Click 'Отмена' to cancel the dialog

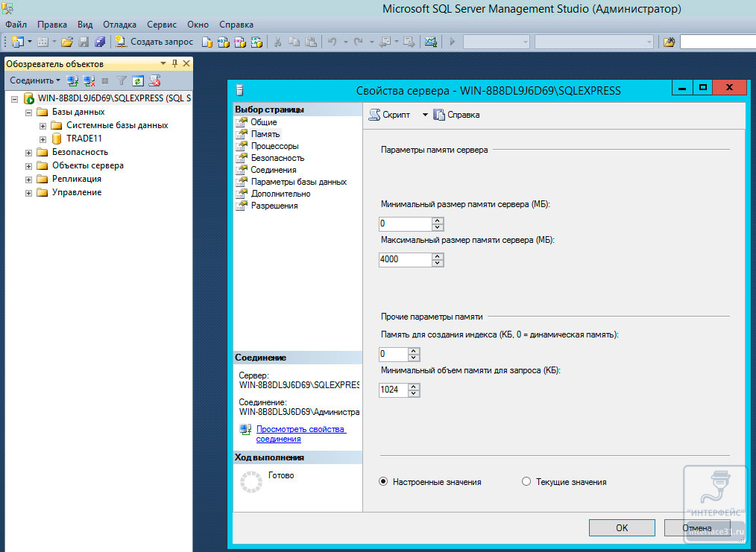[x=696, y=528]
